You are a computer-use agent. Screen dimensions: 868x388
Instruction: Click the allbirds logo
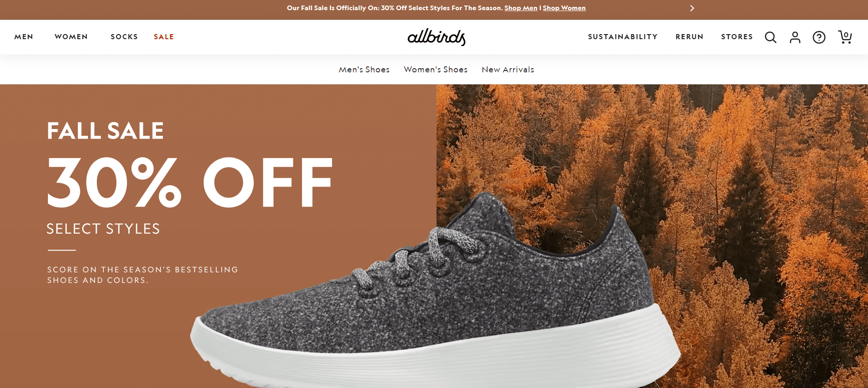436,37
